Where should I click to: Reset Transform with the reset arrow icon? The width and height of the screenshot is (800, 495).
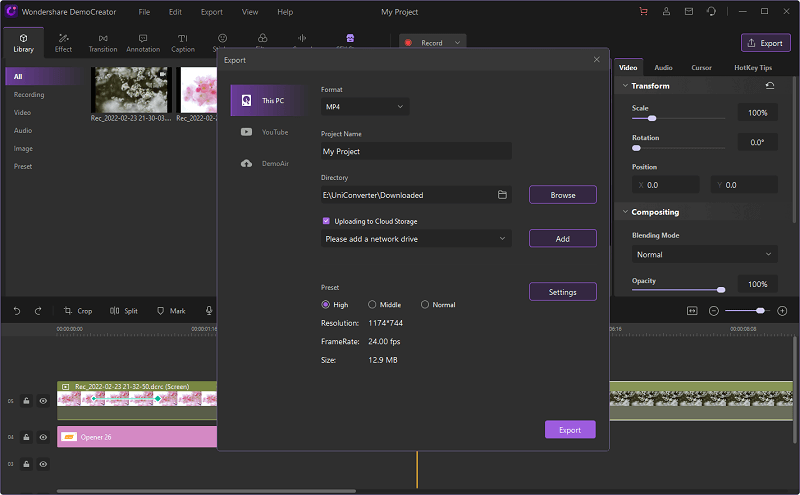pyautogui.click(x=770, y=86)
